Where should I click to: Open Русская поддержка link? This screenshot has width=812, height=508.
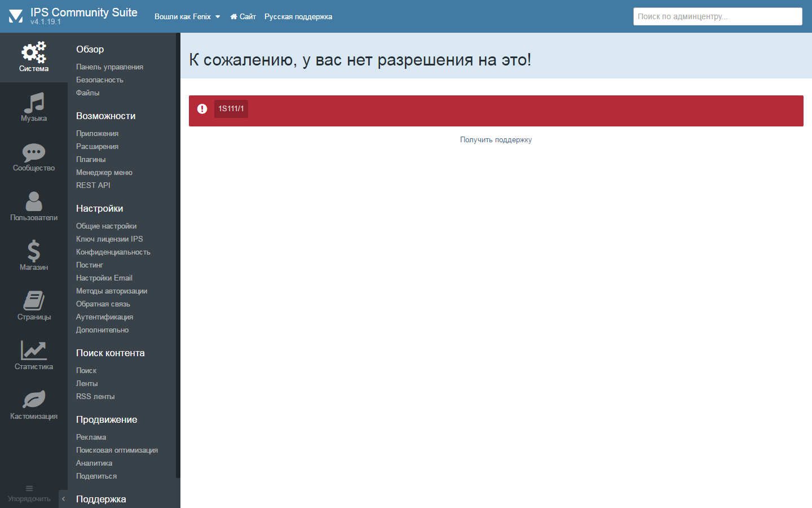pyautogui.click(x=298, y=16)
